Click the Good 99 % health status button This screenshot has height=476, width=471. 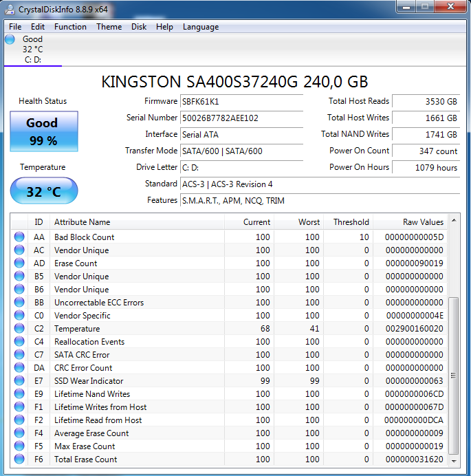[x=44, y=131]
